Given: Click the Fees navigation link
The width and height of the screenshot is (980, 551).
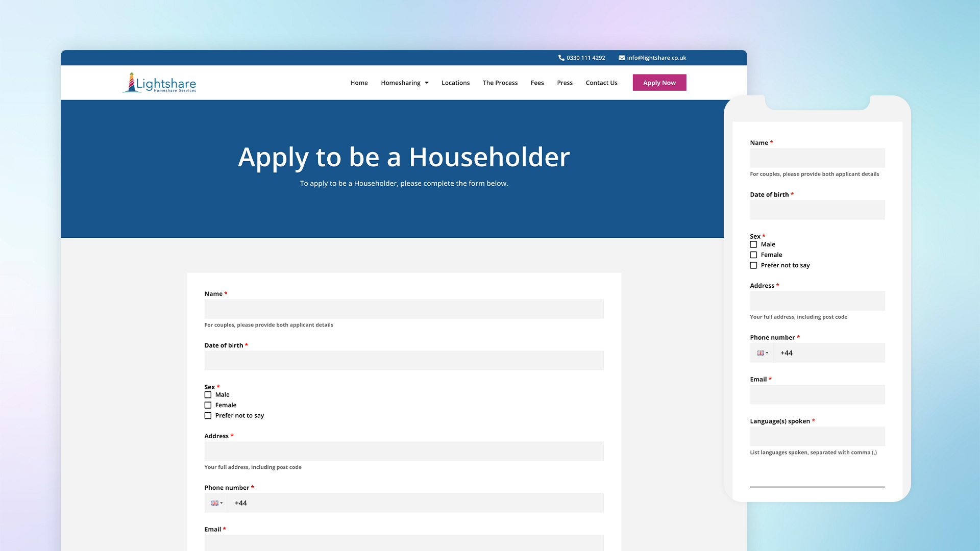Looking at the screenshot, I should 537,82.
